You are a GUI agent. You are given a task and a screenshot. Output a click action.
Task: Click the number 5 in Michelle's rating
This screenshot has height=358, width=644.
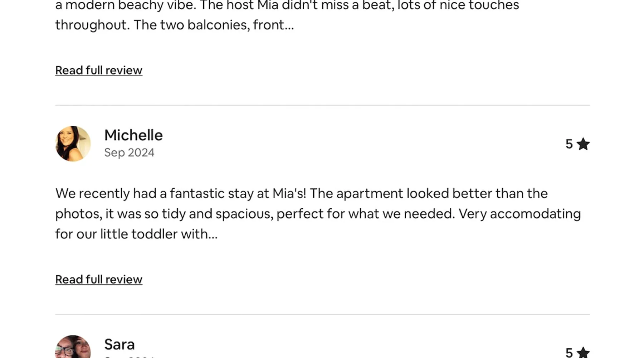click(x=569, y=144)
